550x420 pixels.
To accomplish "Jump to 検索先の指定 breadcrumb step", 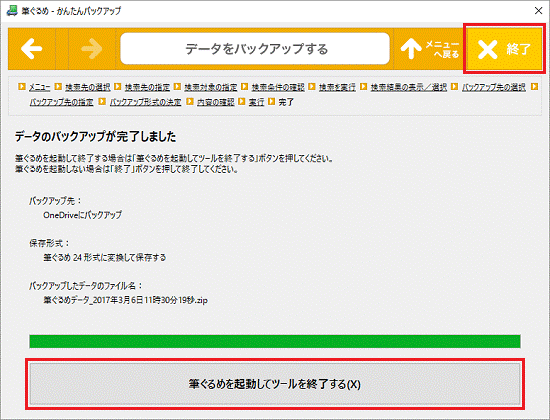I will pyautogui.click(x=147, y=87).
